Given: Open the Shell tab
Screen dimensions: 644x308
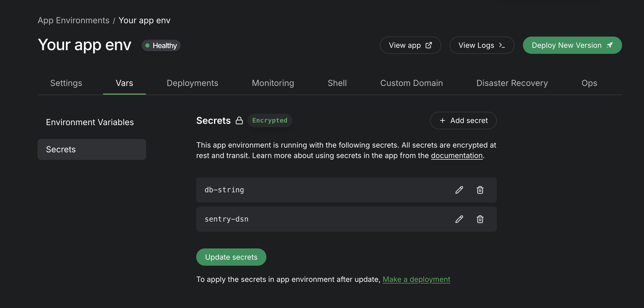Looking at the screenshot, I should pyautogui.click(x=337, y=83).
